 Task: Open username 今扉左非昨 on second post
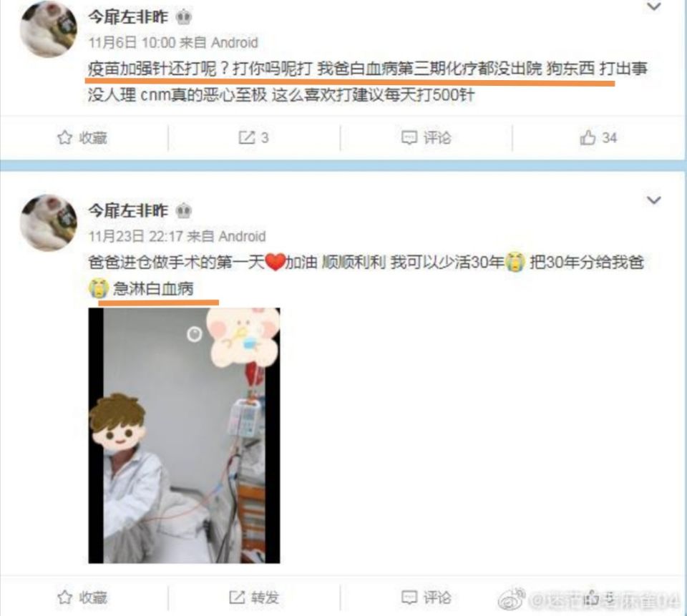128,211
